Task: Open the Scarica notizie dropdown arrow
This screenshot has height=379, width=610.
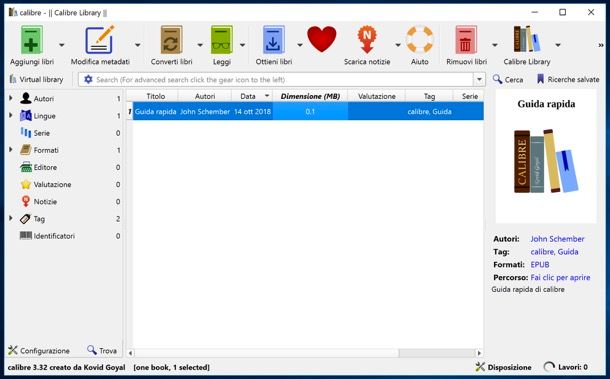Action: click(398, 45)
